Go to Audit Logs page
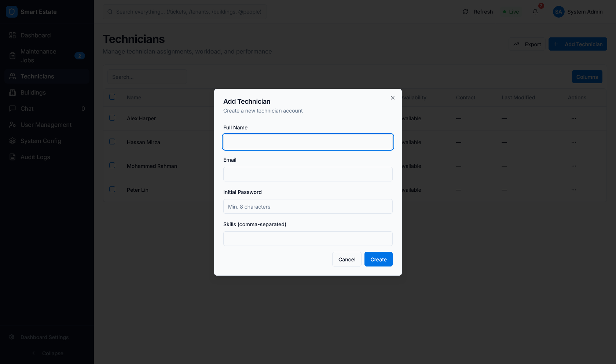The width and height of the screenshot is (616, 364). 35,157
